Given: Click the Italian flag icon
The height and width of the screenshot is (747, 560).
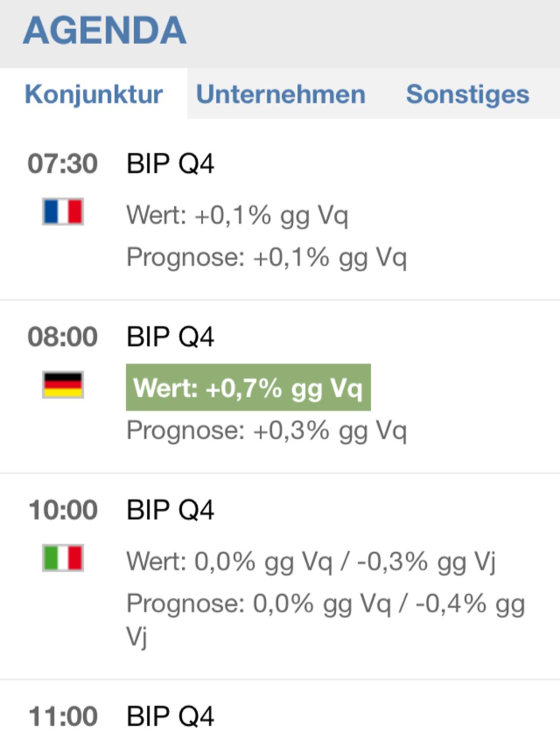Looking at the screenshot, I should click(63, 558).
